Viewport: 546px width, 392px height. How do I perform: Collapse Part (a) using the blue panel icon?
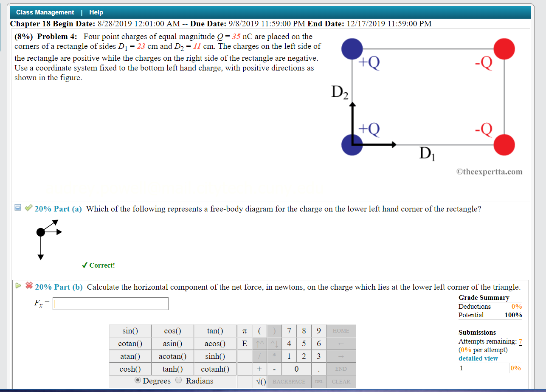click(17, 208)
